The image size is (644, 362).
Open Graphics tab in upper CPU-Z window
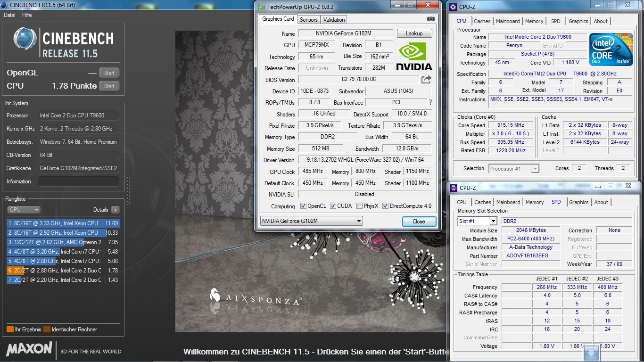pyautogui.click(x=578, y=21)
